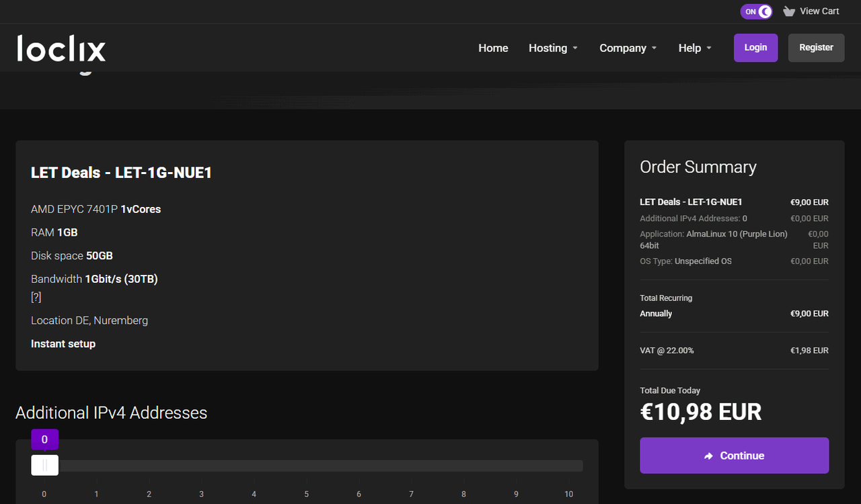
Task: Expand the Hosting dropdown menu
Action: coord(553,48)
